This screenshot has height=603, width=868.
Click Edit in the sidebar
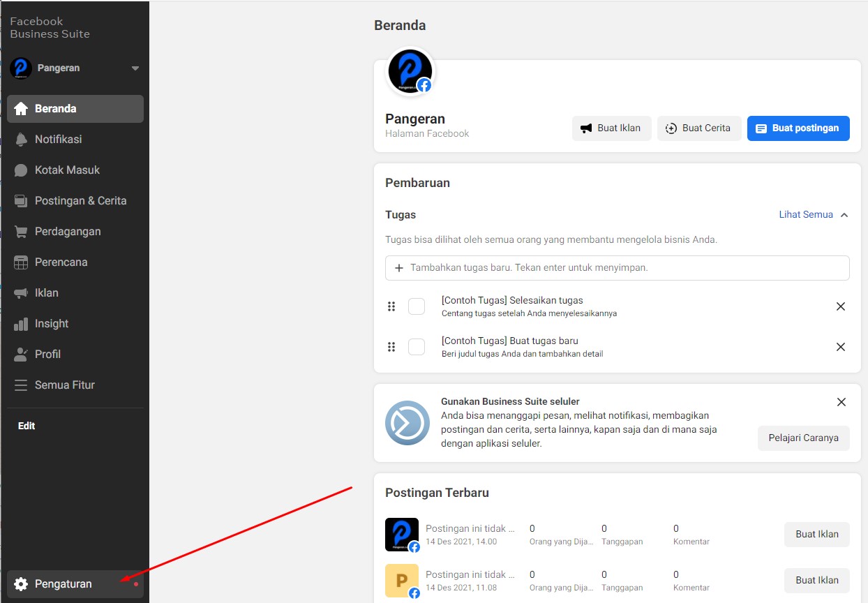pyautogui.click(x=27, y=426)
